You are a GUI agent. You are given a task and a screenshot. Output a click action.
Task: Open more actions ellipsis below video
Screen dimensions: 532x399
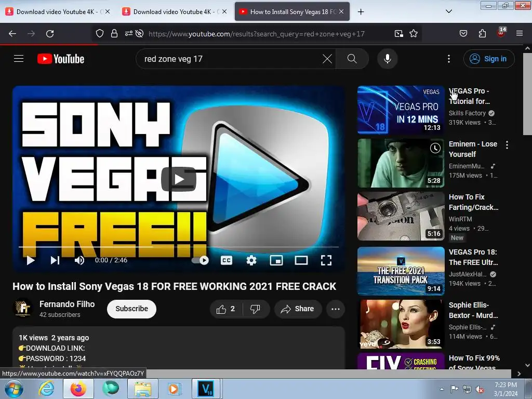335,309
